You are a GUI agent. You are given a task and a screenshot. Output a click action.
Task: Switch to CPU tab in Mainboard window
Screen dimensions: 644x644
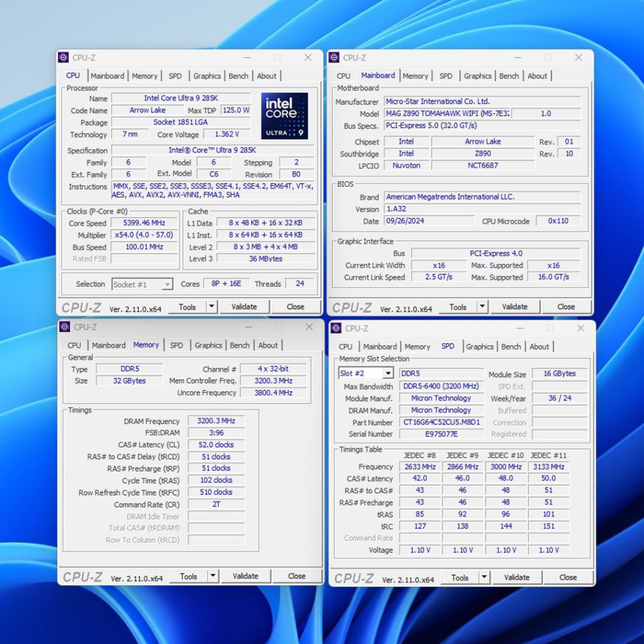point(343,76)
